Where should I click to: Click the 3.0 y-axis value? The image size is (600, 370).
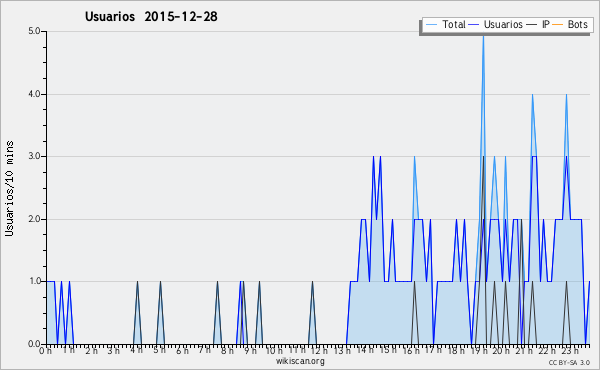click(x=34, y=156)
